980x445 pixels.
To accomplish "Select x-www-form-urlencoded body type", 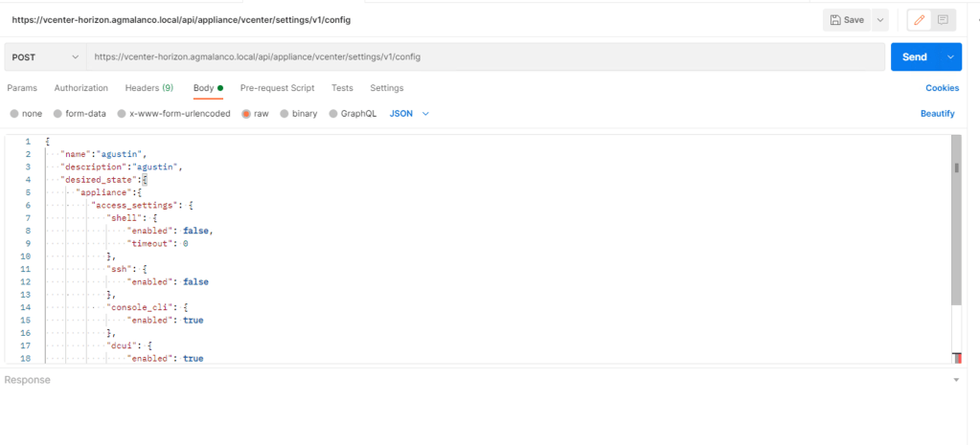I will click(122, 113).
